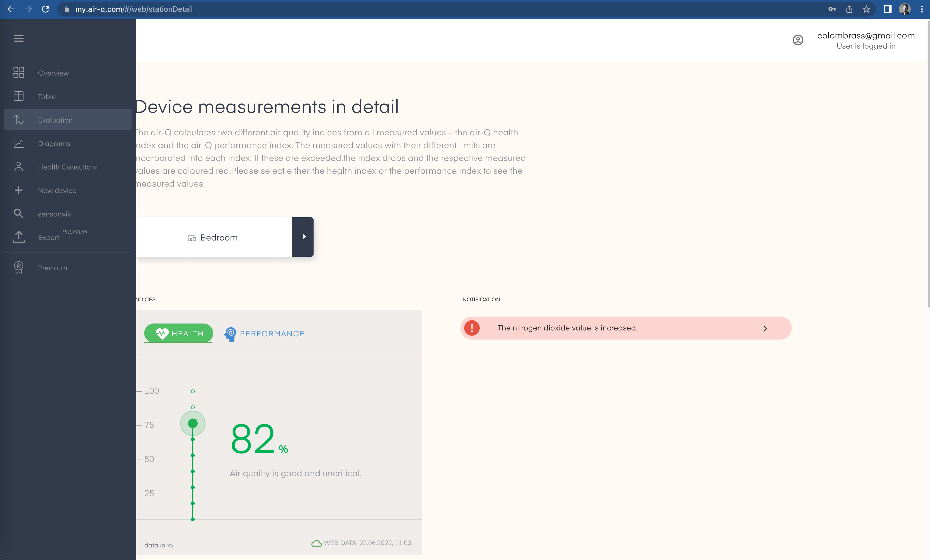The width and height of the screenshot is (930, 560).
Task: Add a new device with the plus icon
Action: (18, 190)
